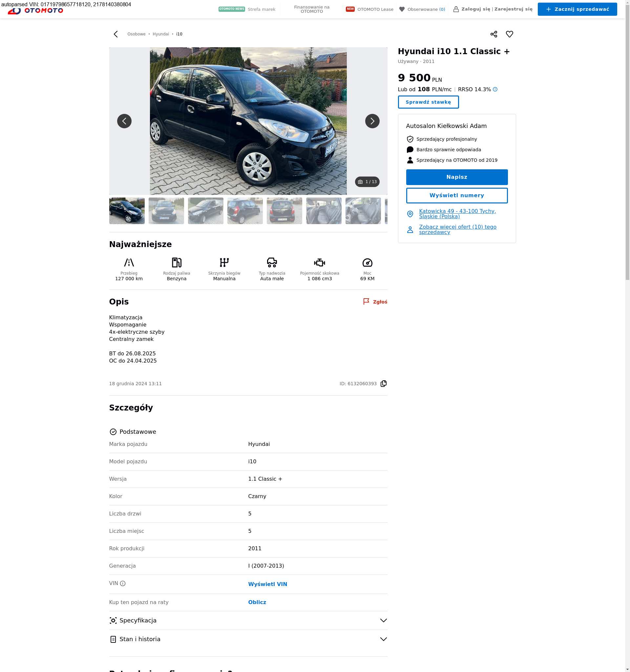Collapse the Podstawowe details section

point(137,432)
